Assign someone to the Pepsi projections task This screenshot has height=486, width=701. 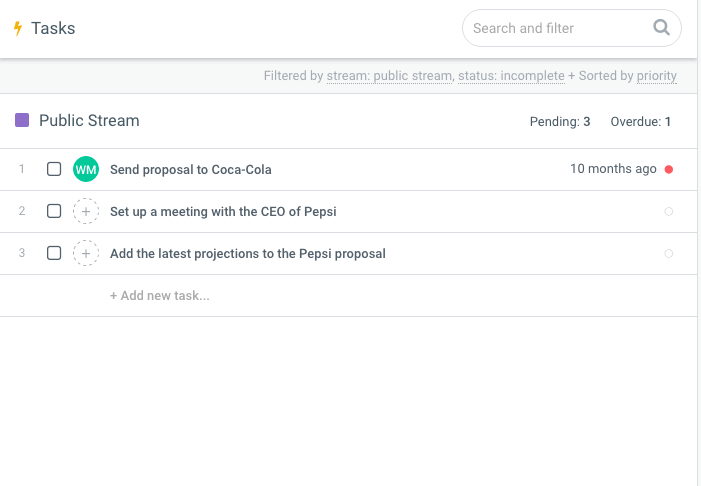(x=86, y=253)
